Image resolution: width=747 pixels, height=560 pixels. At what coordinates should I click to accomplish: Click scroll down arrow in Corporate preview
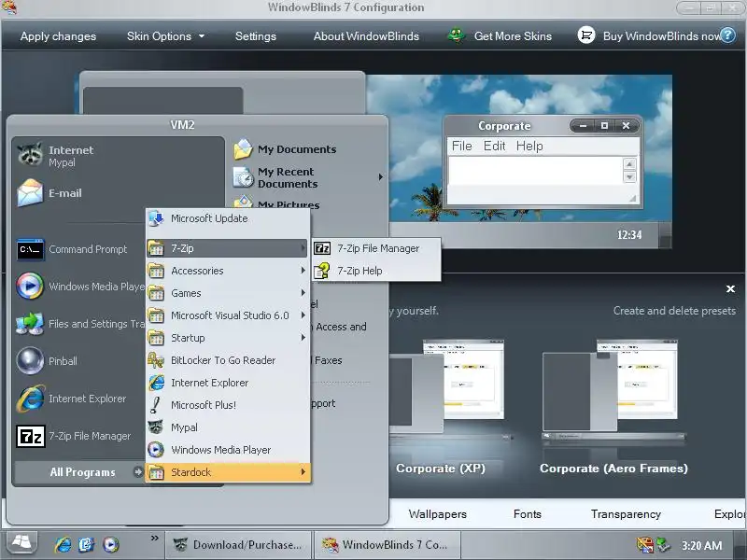pos(629,176)
